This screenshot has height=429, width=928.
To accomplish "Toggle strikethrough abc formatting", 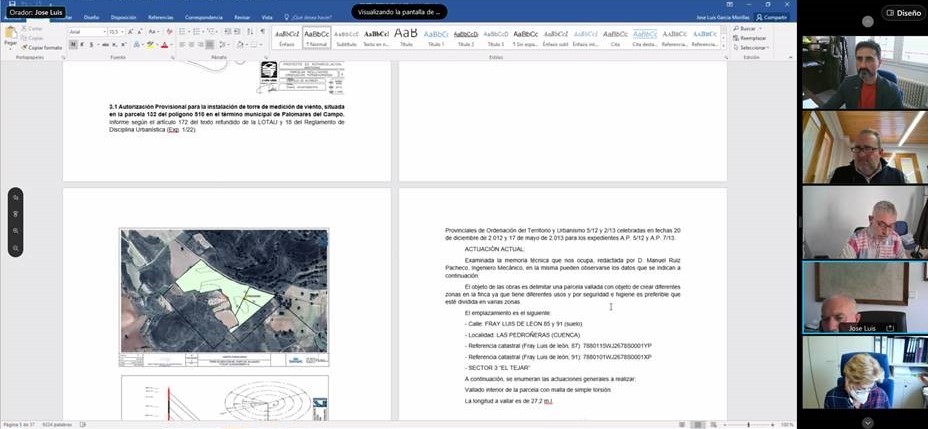I will [105, 45].
